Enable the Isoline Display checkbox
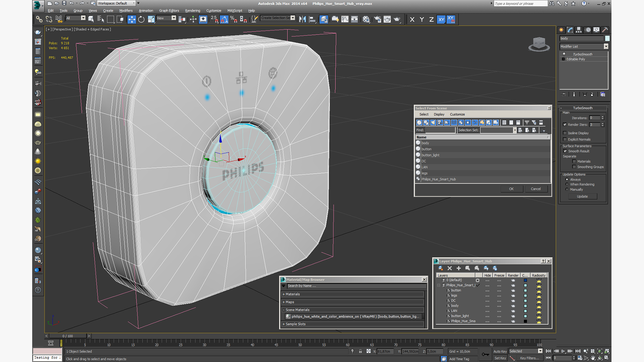Screen dimensions: 644x362 [565, 133]
